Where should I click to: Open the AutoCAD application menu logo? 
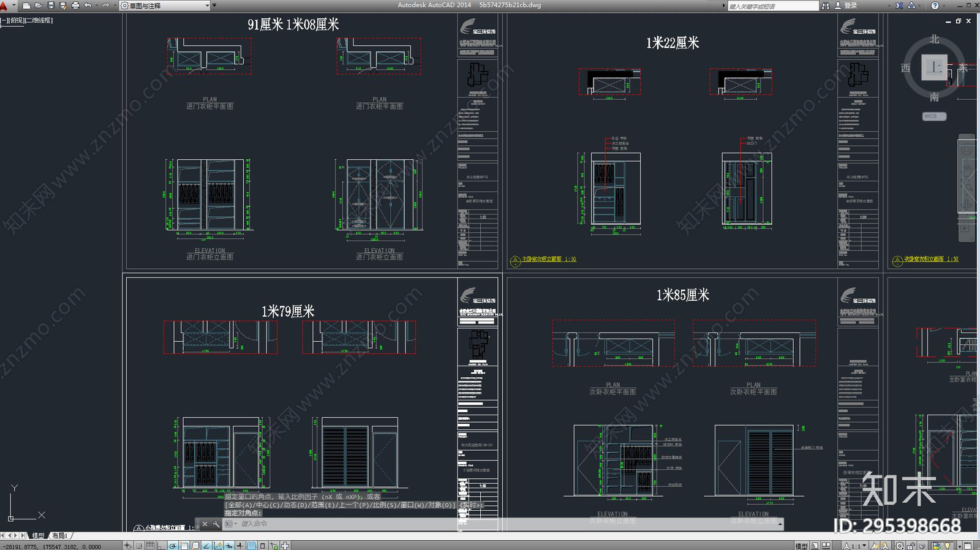[x=4, y=6]
